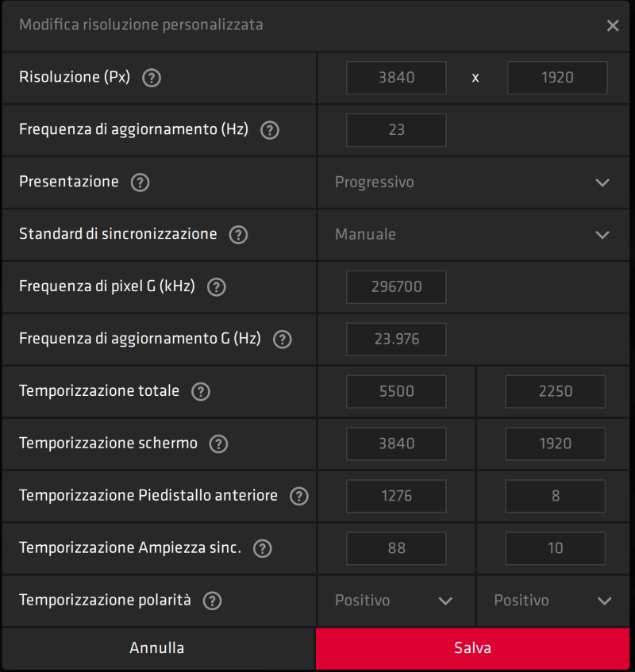Click help icon for Temporizzazione Piedistallo anteriore

click(299, 497)
